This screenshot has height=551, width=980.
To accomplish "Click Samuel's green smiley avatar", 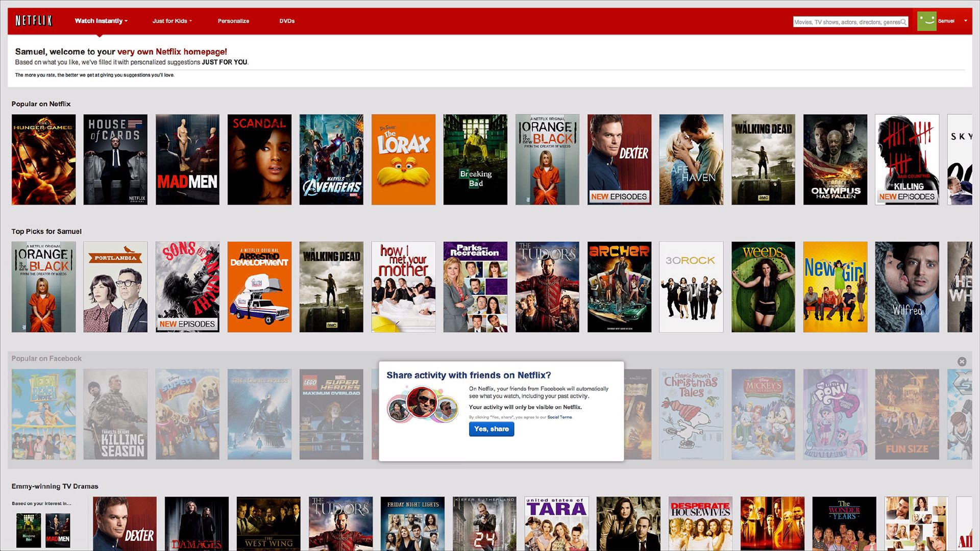I will 926,21.
